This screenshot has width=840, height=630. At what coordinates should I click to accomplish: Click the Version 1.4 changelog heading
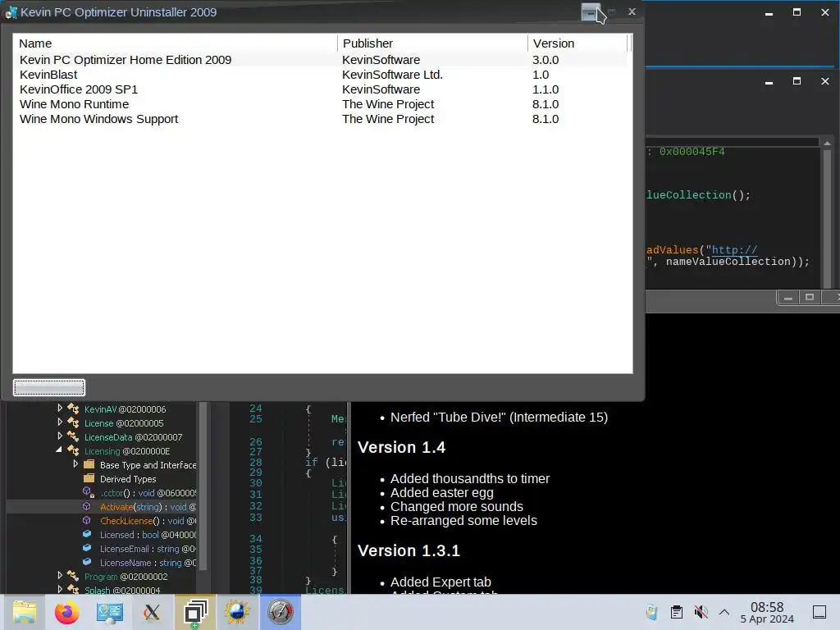coord(401,447)
